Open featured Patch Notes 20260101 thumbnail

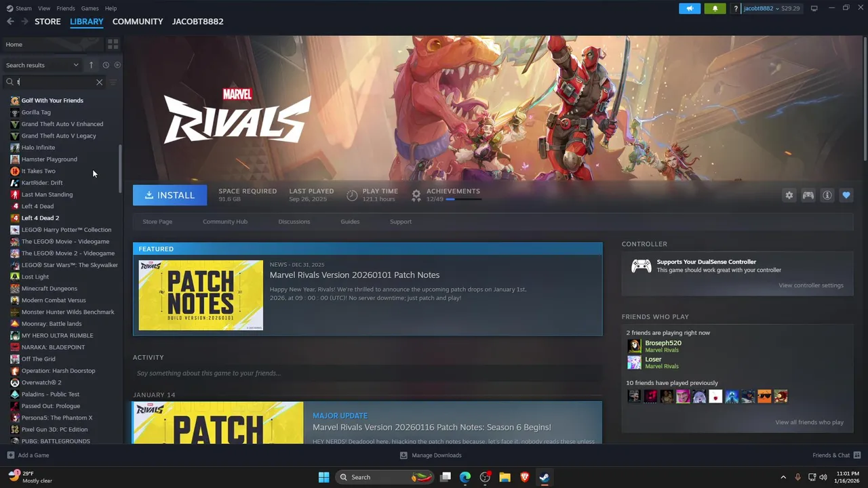(201, 295)
